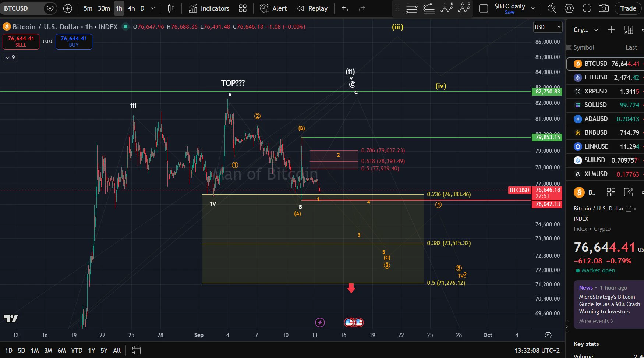Open time axis settings gear icon
This screenshot has height=358, width=644.
click(x=548, y=335)
